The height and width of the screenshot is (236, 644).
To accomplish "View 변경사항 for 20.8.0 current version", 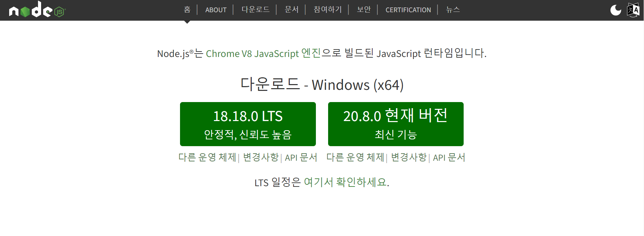I will 409,157.
